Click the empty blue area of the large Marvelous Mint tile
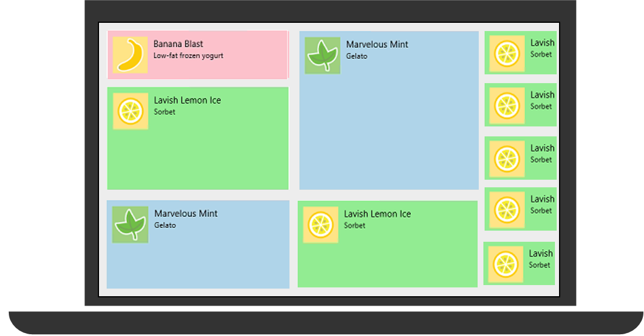The height and width of the screenshot is (336, 644). 389,135
